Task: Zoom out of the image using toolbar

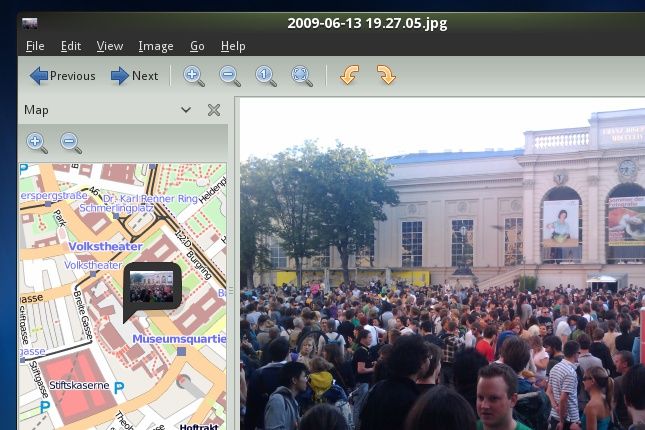Action: coord(230,76)
